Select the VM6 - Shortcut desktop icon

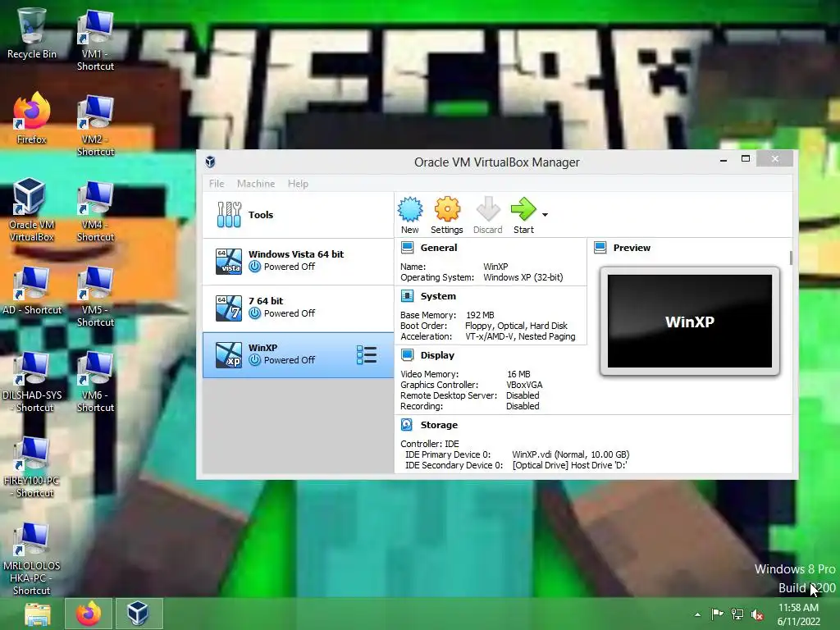click(95, 381)
